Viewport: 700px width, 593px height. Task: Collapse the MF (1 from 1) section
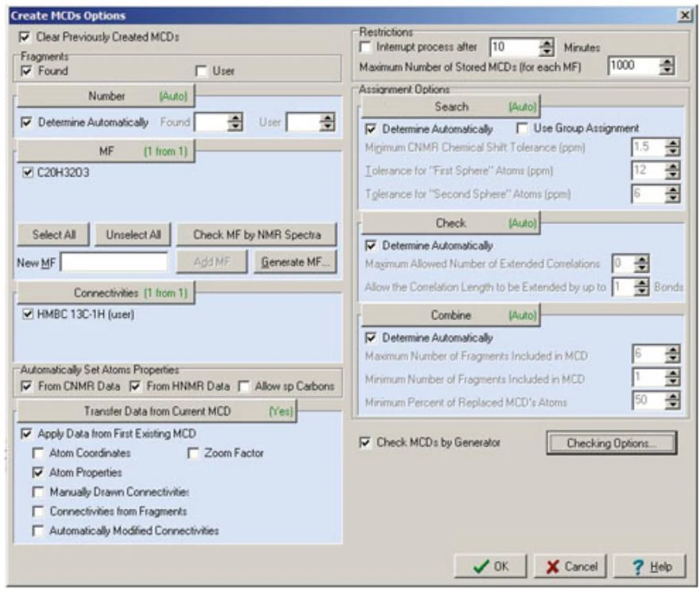(106, 151)
